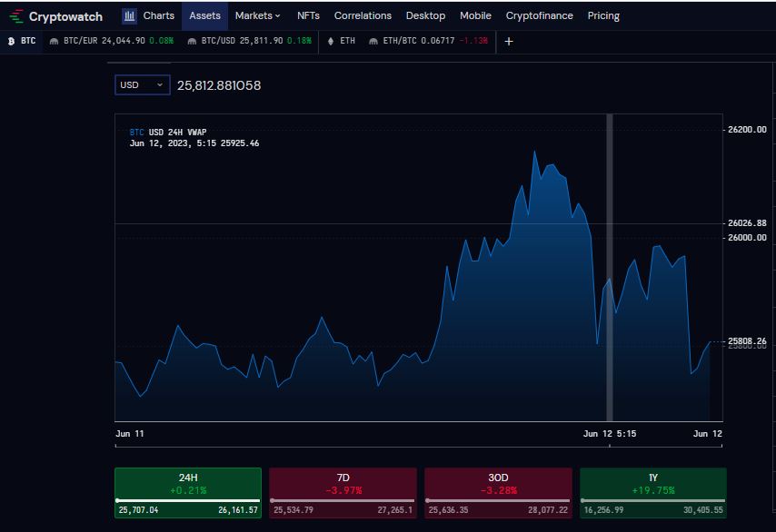Open the USD currency dropdown
Image resolution: width=776 pixels, height=532 pixels.
coord(143,85)
